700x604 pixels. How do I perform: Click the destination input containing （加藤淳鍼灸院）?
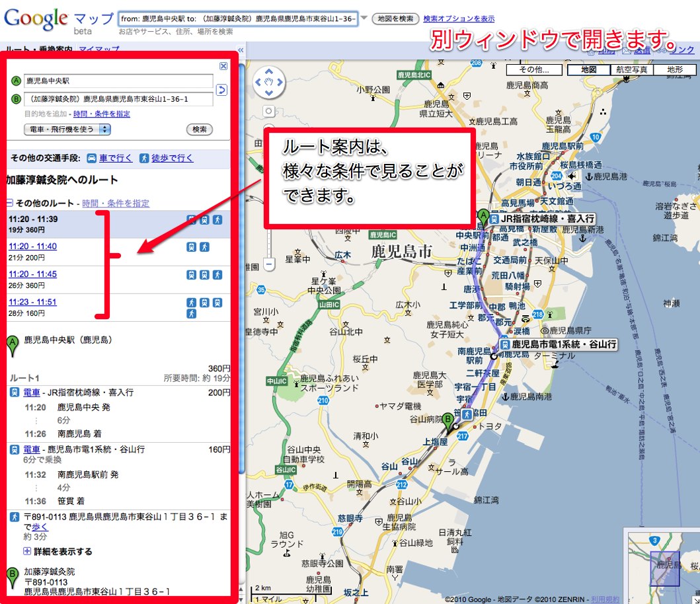[118, 99]
